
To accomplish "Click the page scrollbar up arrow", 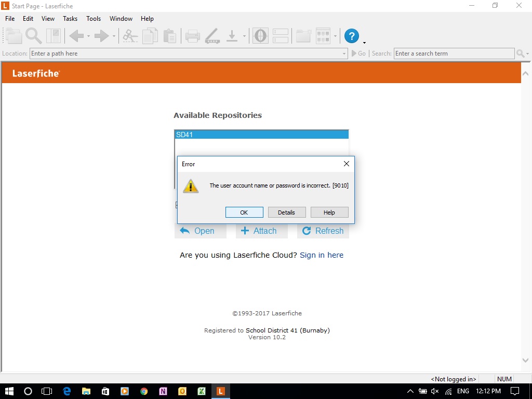I will point(525,74).
